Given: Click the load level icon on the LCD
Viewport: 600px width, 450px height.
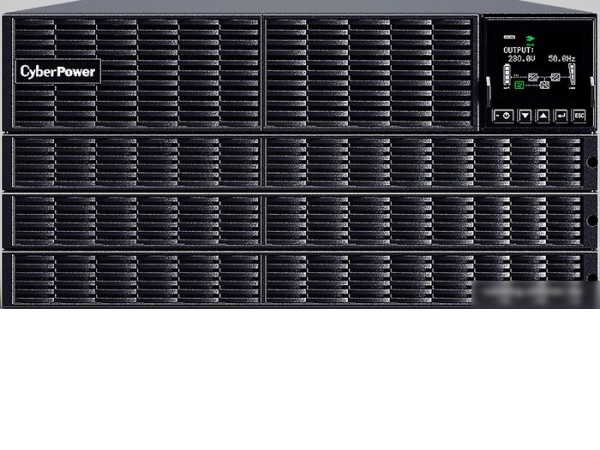Looking at the screenshot, I should tap(572, 74).
